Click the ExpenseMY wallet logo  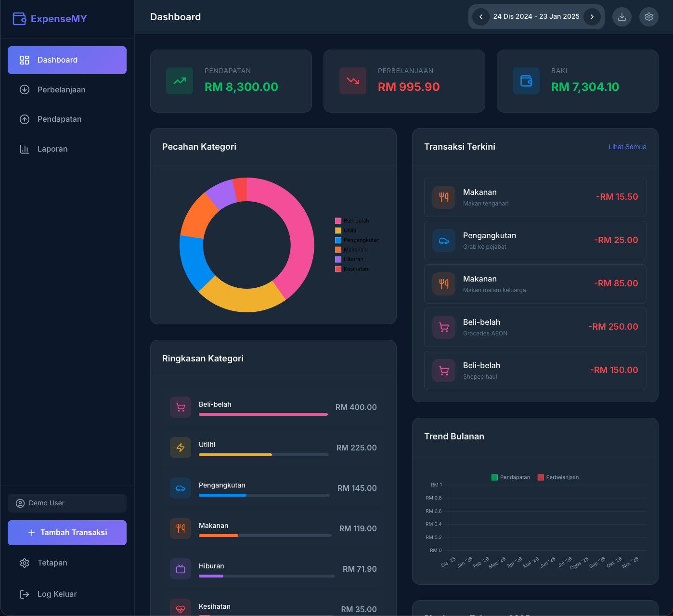[20, 18]
